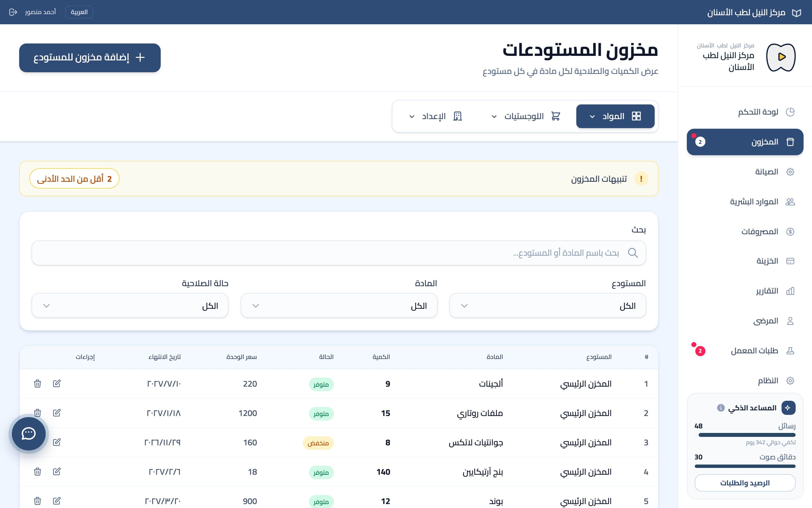Click the info icon beside المساعد الذكي
Image resolution: width=812 pixels, height=508 pixels.
pyautogui.click(x=721, y=408)
